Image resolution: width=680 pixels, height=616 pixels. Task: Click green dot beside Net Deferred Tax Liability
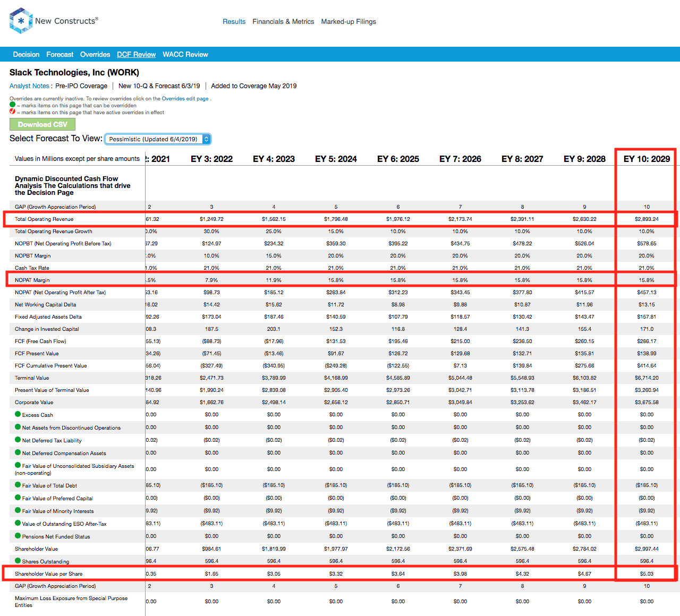coord(18,440)
